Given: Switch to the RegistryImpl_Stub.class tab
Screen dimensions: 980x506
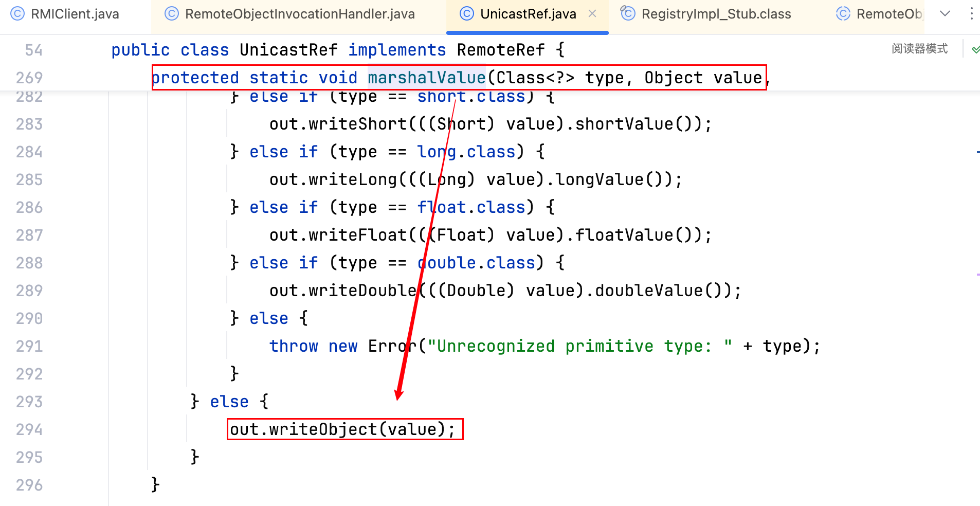Looking at the screenshot, I should [x=716, y=14].
